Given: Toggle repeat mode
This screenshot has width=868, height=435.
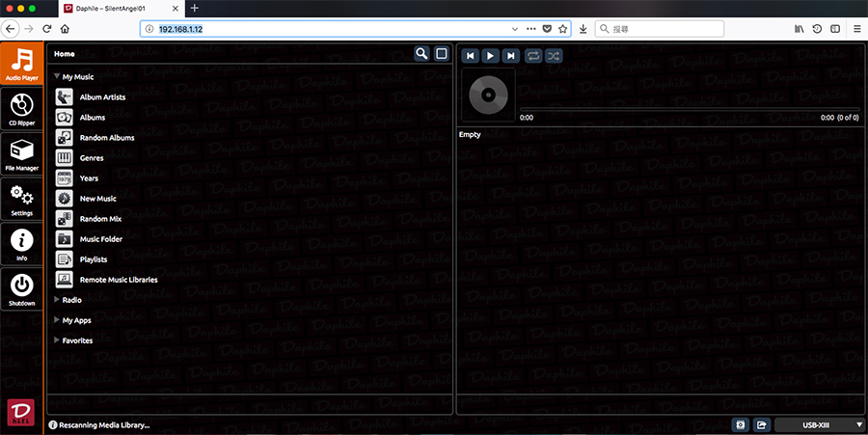Looking at the screenshot, I should 534,56.
